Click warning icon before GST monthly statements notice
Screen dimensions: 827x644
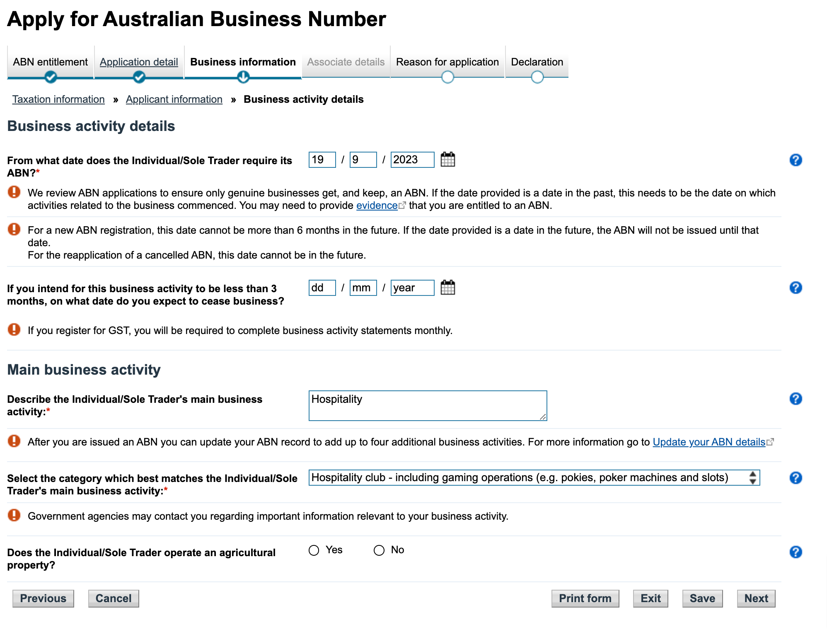[x=14, y=330]
